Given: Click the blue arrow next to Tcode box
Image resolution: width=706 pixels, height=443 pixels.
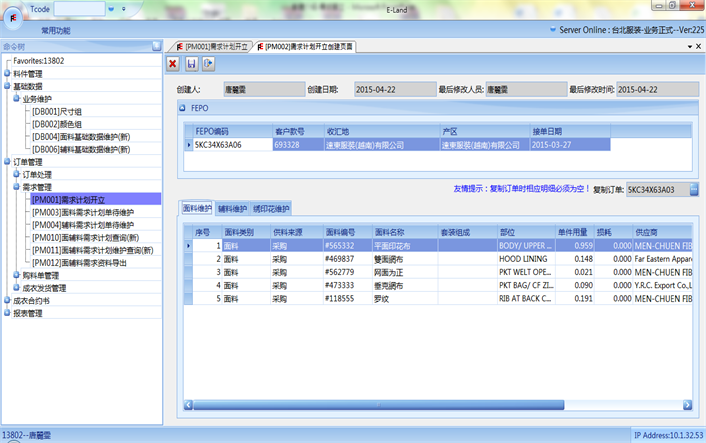Looking at the screenshot, I should [110, 8].
